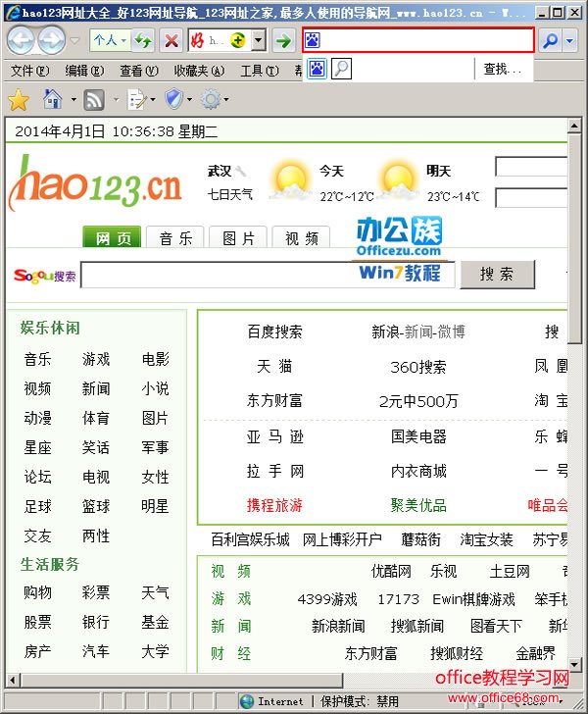588x714 pixels.
Task: Click the vertical scrollbar down arrow
Action: [x=574, y=664]
